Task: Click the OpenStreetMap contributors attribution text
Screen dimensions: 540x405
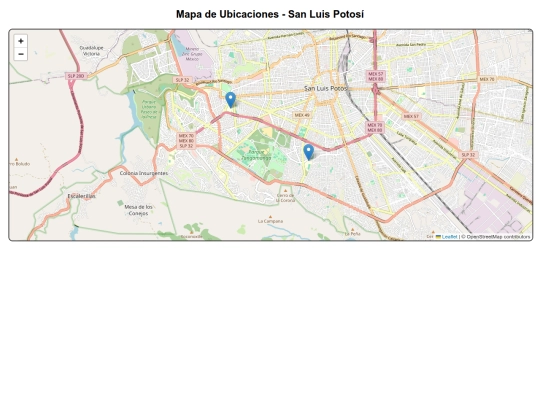Action: point(498,237)
